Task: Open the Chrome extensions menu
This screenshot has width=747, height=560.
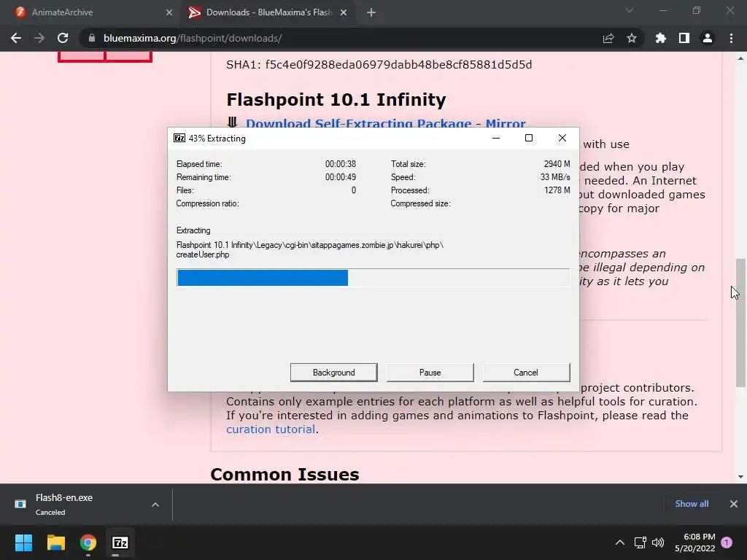Action: tap(661, 38)
